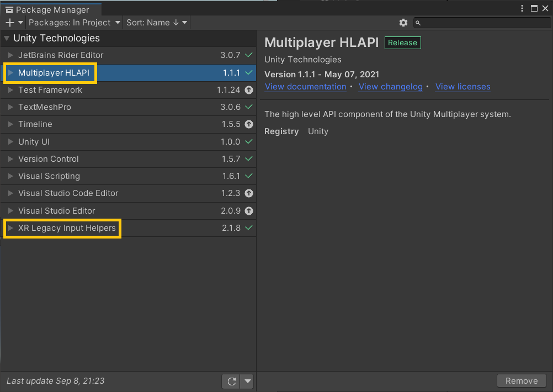Open the Sort: Name dropdown
553x392 pixels.
157,23
